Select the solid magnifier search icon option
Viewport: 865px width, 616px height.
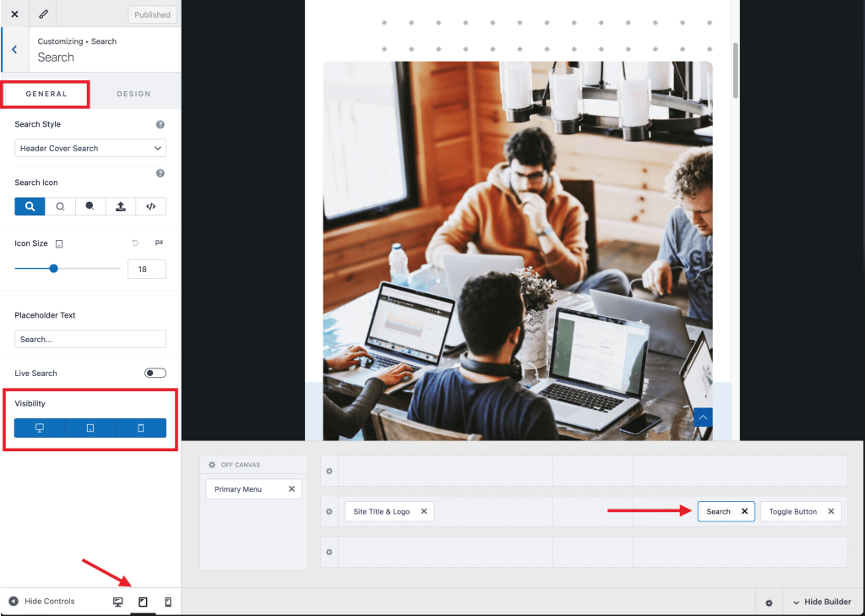(x=30, y=206)
